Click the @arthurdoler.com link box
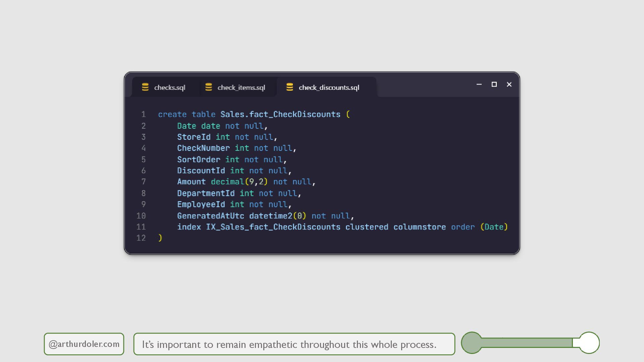 click(x=84, y=344)
